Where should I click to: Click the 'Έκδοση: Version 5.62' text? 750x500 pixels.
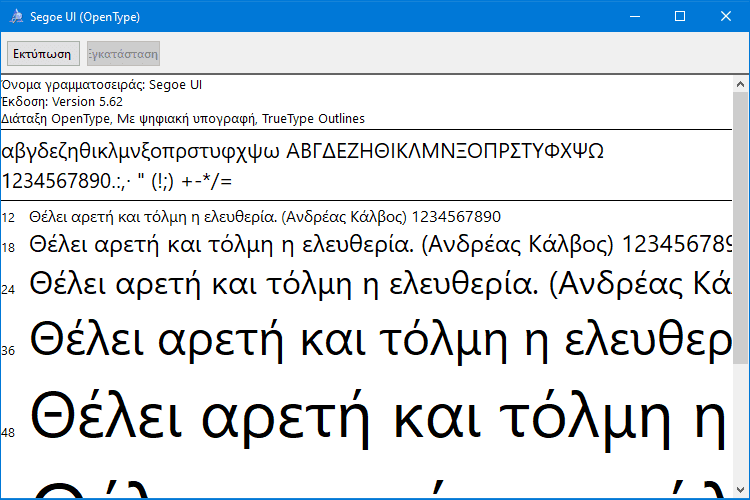[62, 101]
